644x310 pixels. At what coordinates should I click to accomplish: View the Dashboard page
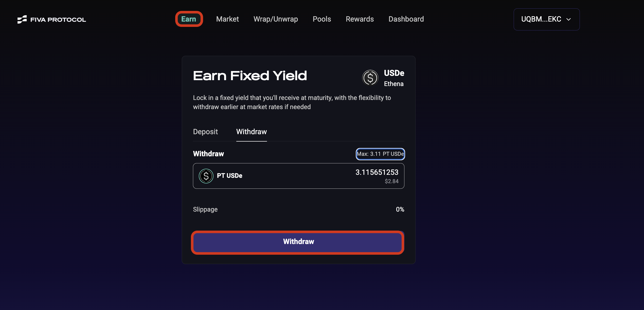pos(406,19)
